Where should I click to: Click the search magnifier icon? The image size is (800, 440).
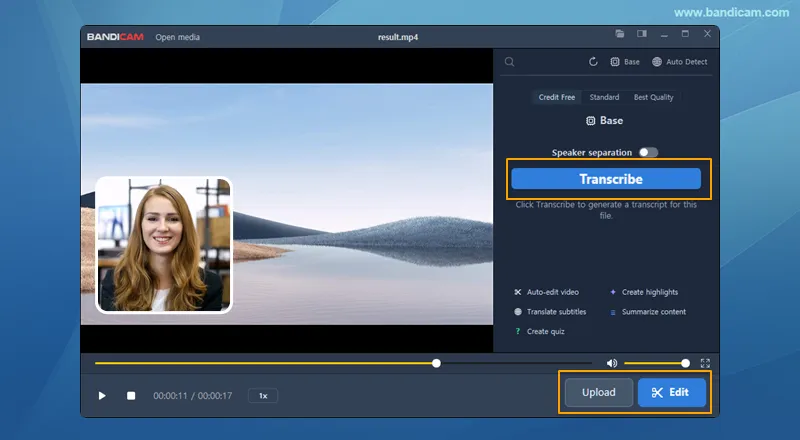point(509,62)
